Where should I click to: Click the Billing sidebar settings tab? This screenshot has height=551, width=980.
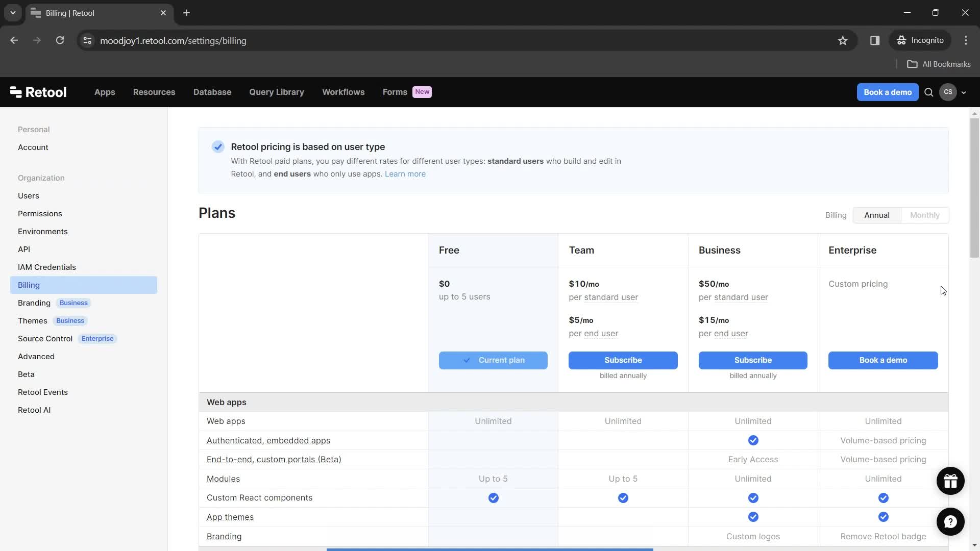coord(29,285)
